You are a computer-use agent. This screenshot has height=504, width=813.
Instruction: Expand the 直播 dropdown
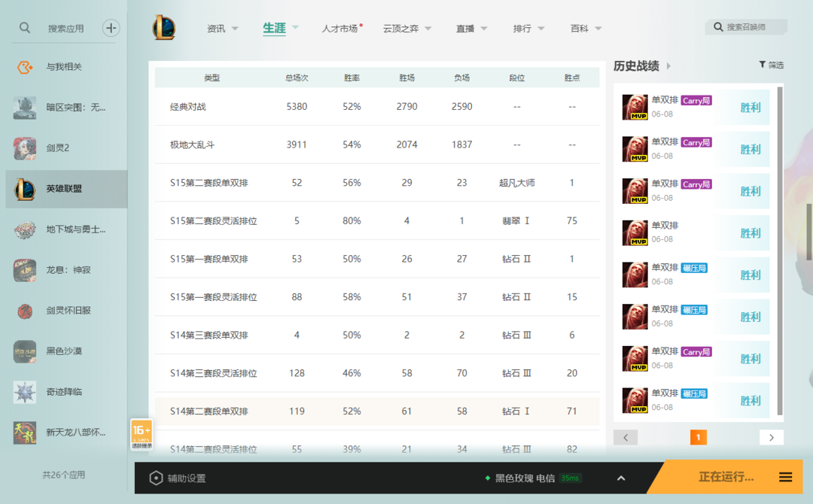tap(484, 29)
